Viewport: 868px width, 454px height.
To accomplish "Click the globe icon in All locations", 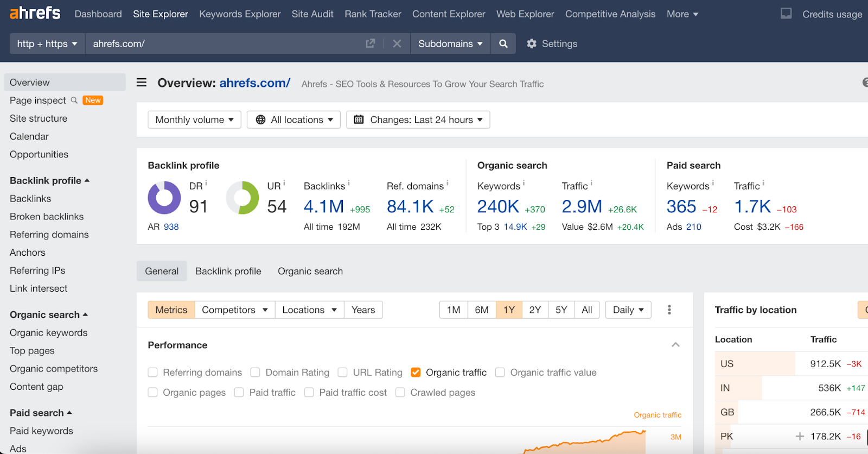I will pyautogui.click(x=261, y=119).
